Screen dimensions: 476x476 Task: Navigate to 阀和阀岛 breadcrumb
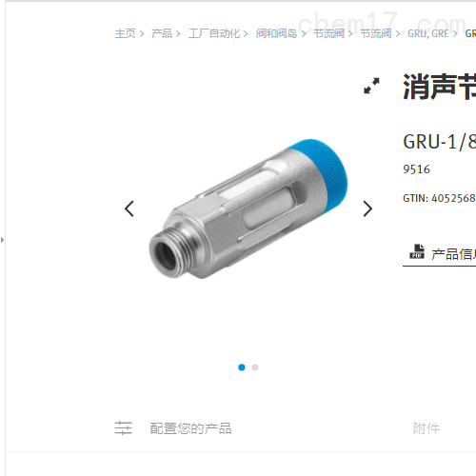(x=276, y=33)
